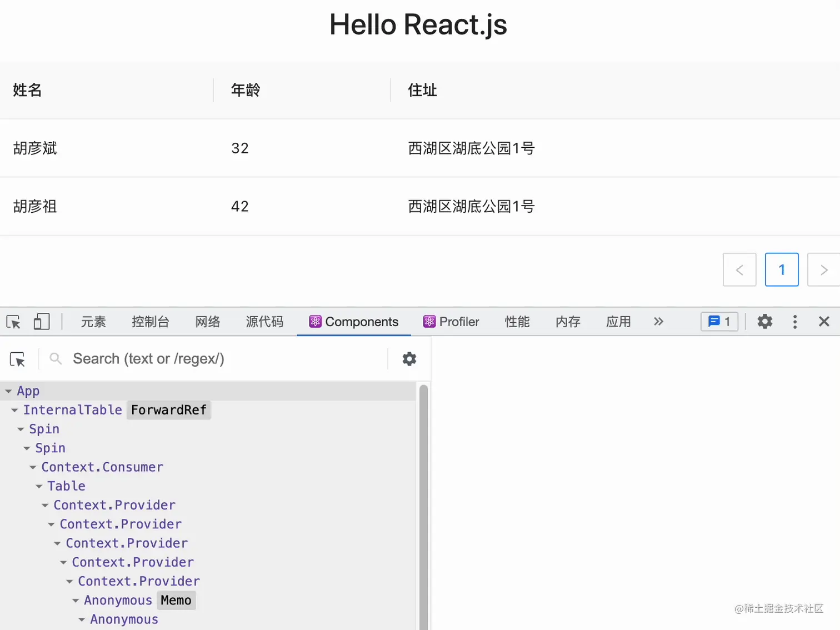Switch to the 源代码 tab
The width and height of the screenshot is (840, 630).
click(264, 322)
